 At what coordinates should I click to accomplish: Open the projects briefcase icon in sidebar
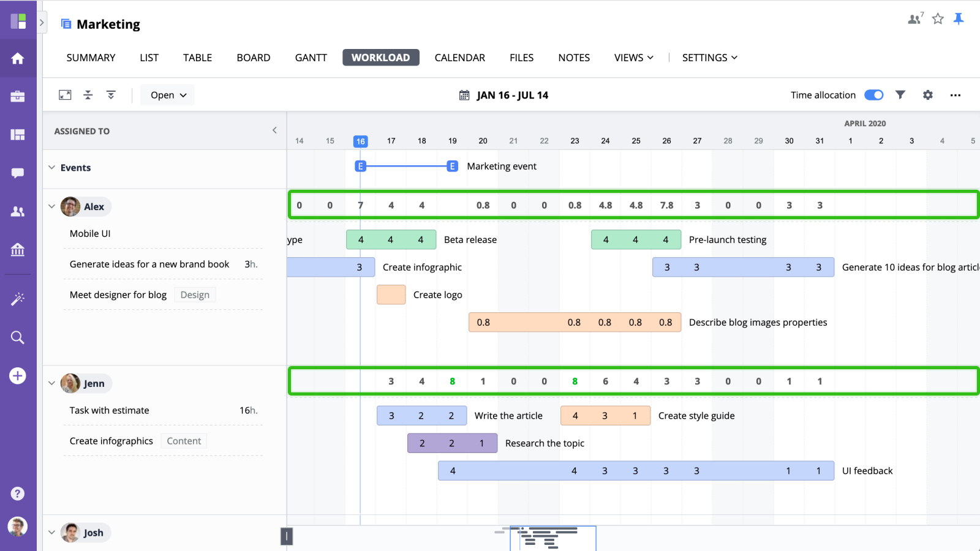click(x=18, y=96)
